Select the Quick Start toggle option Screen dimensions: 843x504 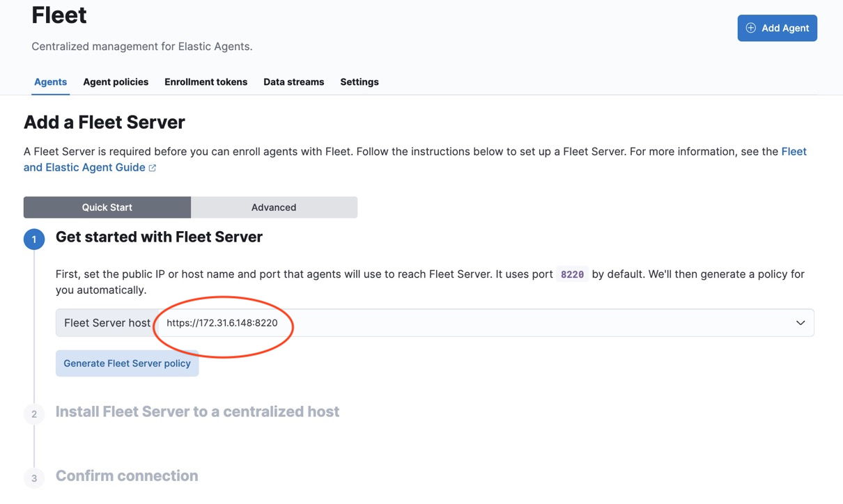[x=107, y=207]
